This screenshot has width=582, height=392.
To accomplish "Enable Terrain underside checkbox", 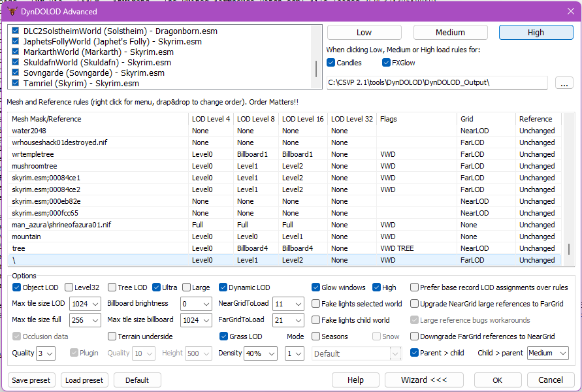I will tap(112, 336).
